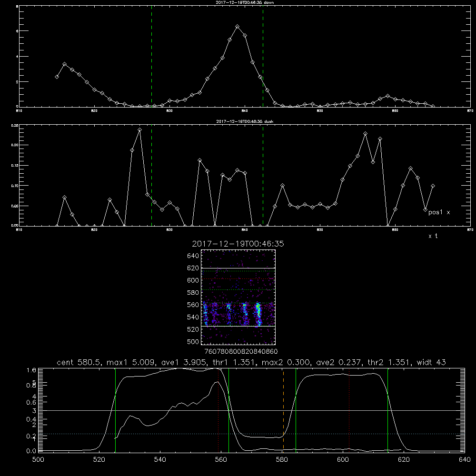Select the small bump peak near 859 in dawn plot
The image size is (476, 476).
click(x=387, y=96)
